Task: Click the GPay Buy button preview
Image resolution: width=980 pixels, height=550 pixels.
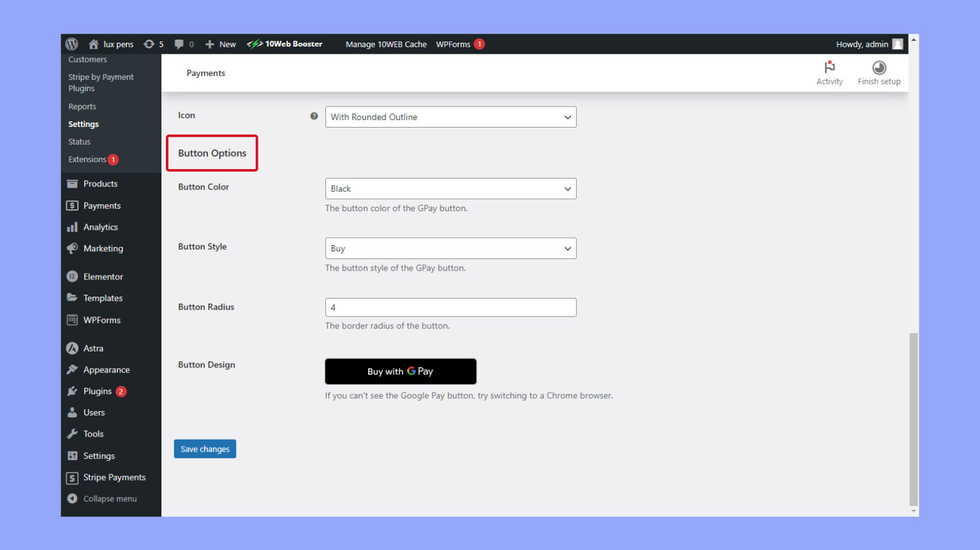Action: [x=401, y=371]
